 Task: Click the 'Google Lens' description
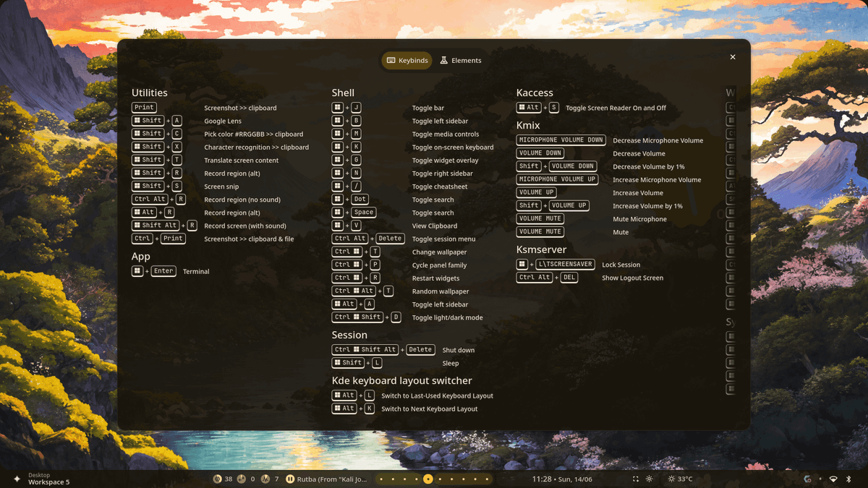coord(223,121)
